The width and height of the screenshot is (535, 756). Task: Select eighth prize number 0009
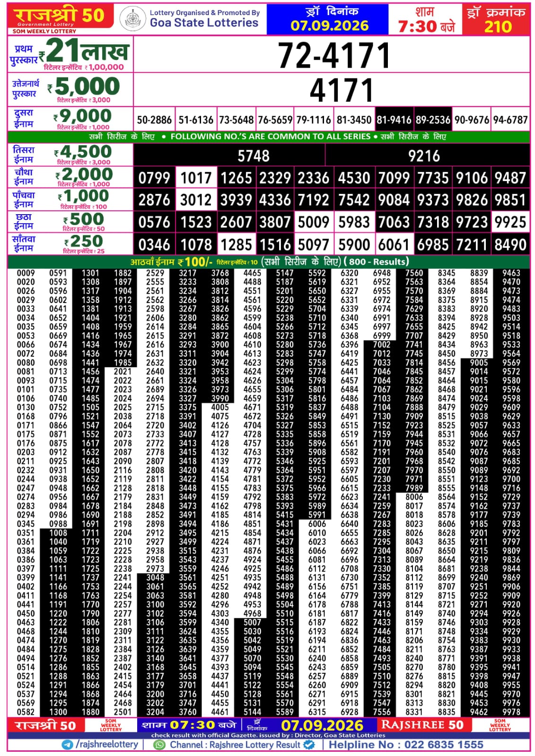point(26,273)
